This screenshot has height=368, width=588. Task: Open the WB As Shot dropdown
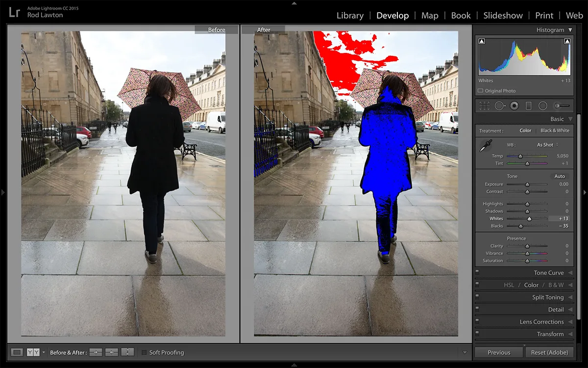click(547, 145)
